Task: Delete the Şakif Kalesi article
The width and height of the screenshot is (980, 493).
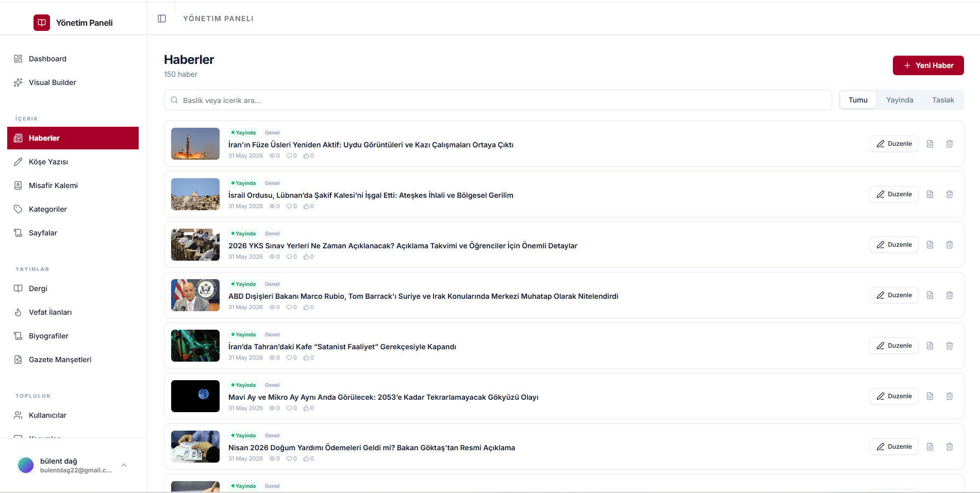Action: (950, 194)
